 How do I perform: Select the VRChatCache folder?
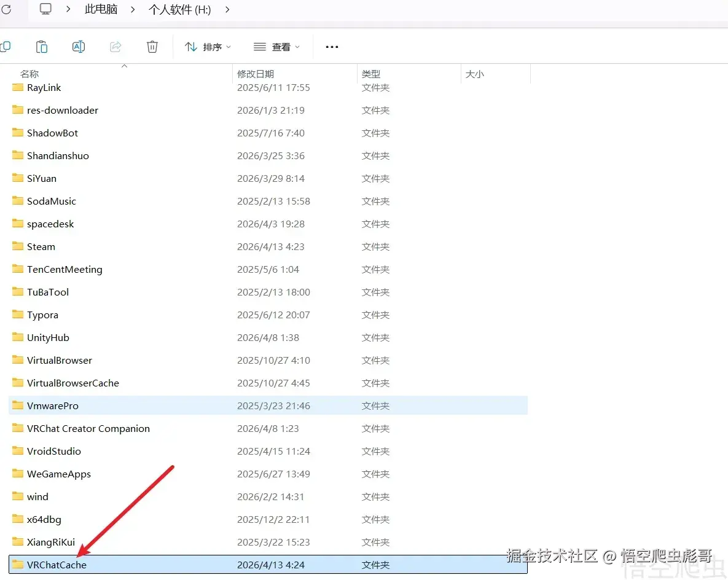tap(268, 565)
